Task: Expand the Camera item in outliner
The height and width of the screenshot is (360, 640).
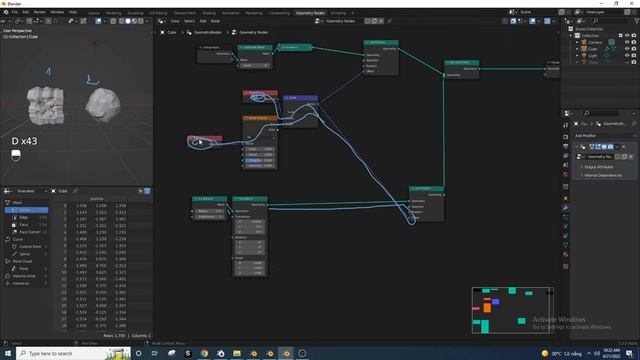Action: [578, 42]
